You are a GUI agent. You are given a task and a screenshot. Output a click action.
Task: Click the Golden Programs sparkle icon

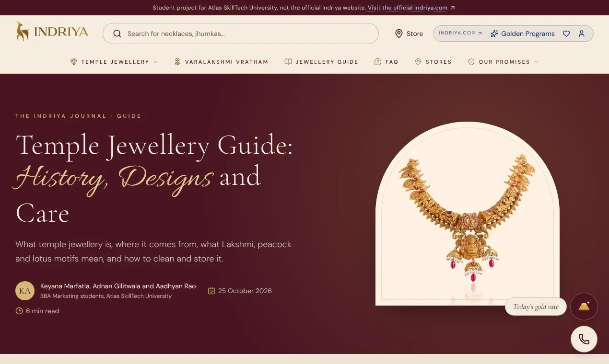pyautogui.click(x=494, y=34)
